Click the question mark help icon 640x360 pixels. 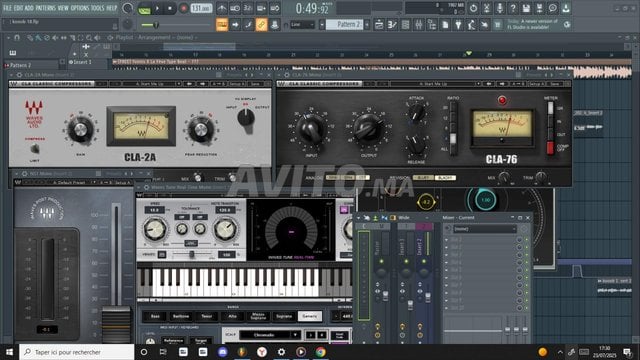tap(513, 8)
